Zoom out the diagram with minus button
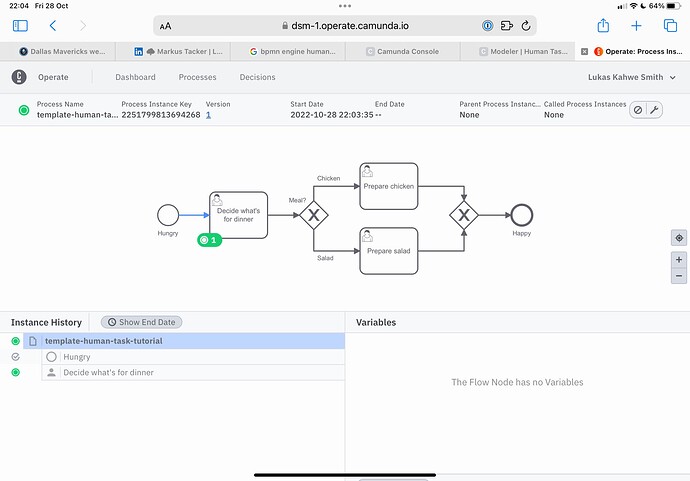This screenshot has width=690, height=481. (x=679, y=275)
